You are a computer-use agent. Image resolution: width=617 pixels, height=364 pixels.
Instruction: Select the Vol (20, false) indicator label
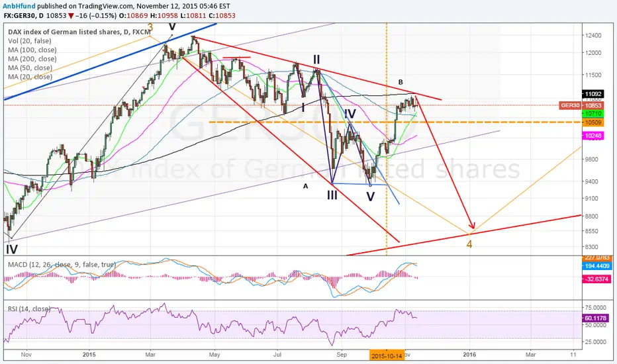coord(30,41)
